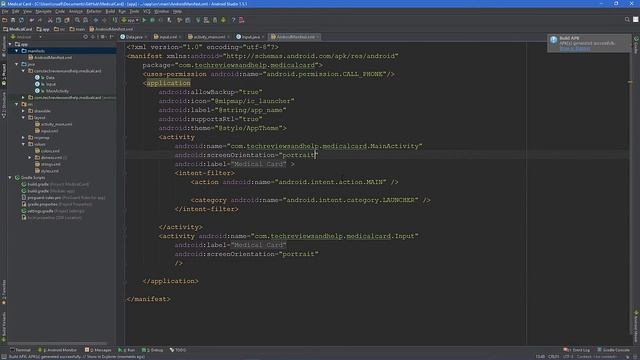Click the Paste toolbar icon
This screenshot has height=360, width=640.
point(67,20)
